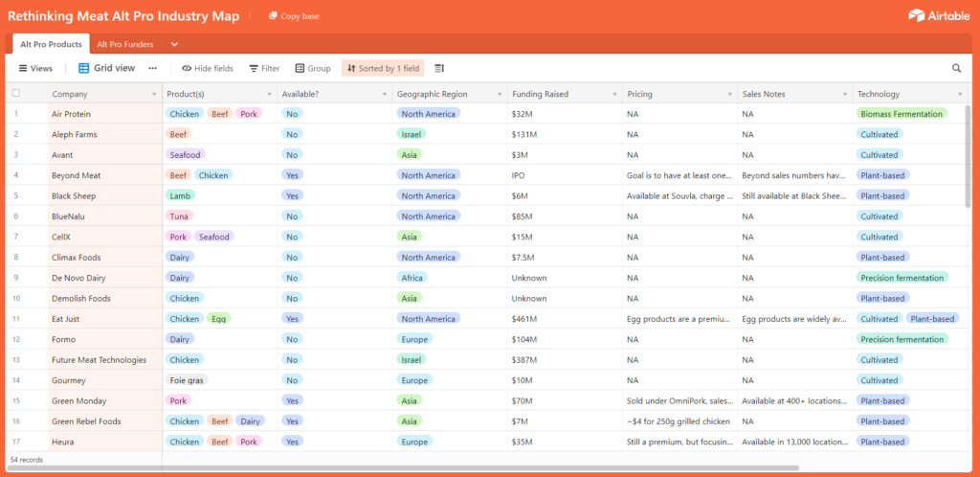Screen dimensions: 980x477
Task: Click the Lamb product tag
Action: click(180, 195)
